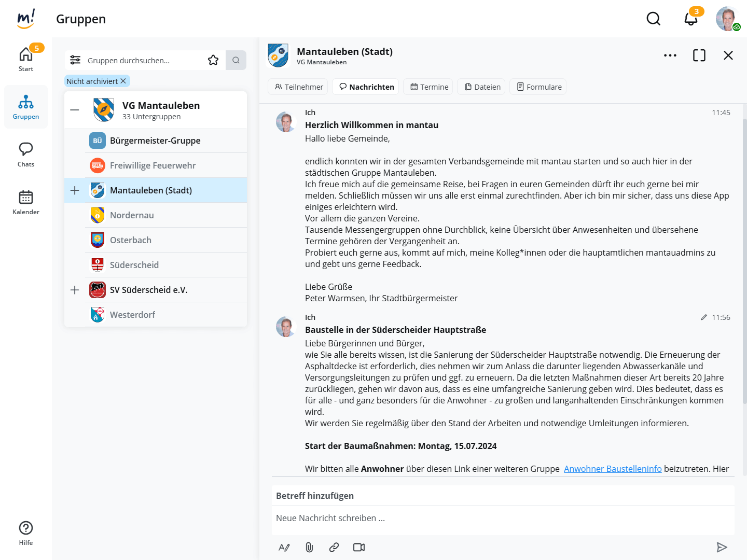This screenshot has width=747, height=560.
Task: Open the filter settings icon in group search
Action: tap(75, 60)
